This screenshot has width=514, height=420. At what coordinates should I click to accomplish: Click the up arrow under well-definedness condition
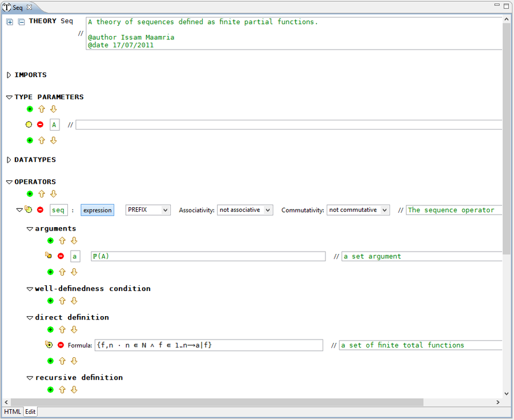click(62, 301)
